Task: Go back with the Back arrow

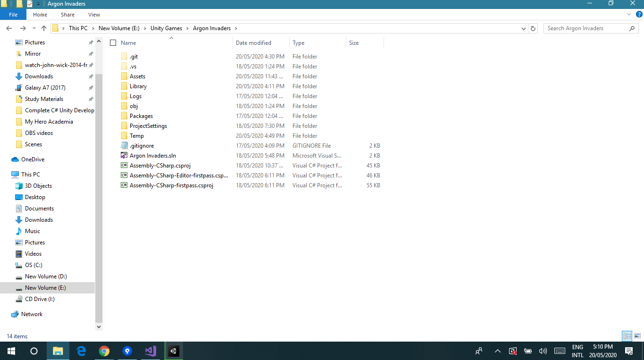Action: pyautogui.click(x=9, y=28)
